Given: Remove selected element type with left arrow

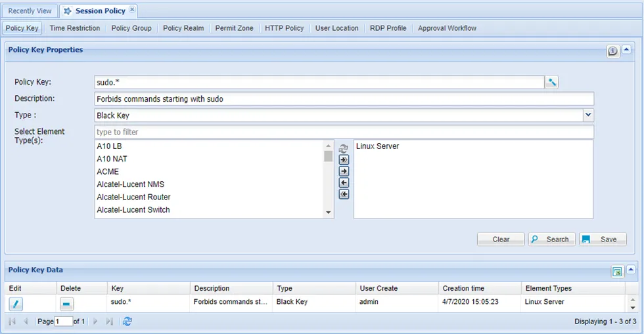Looking at the screenshot, I should 344,182.
